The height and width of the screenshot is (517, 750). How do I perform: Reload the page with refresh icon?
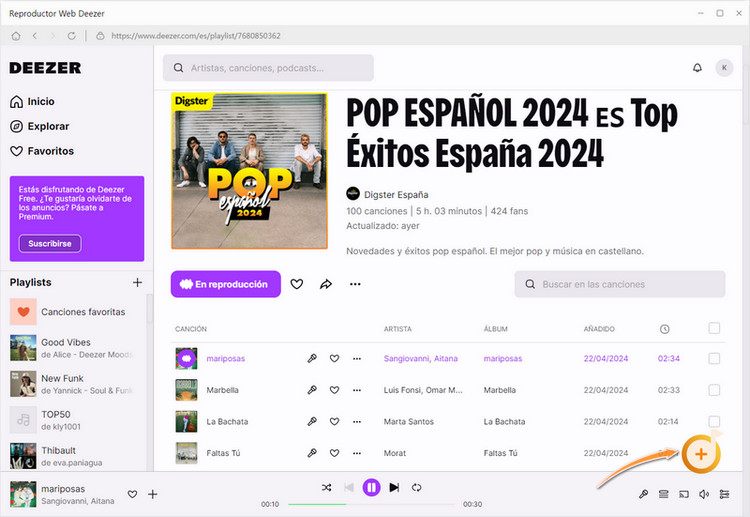[71, 36]
